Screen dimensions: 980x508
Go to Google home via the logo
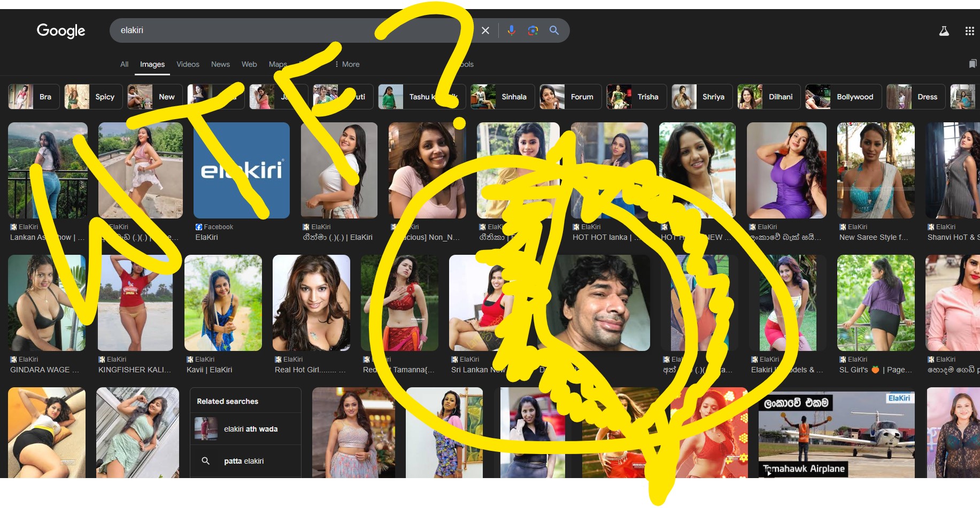tap(61, 31)
